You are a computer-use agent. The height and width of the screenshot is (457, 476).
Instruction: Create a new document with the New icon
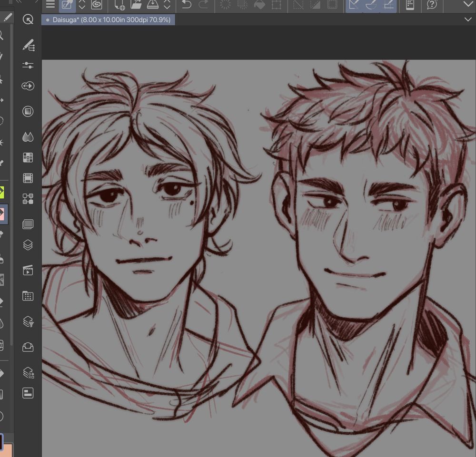pyautogui.click(x=119, y=5)
